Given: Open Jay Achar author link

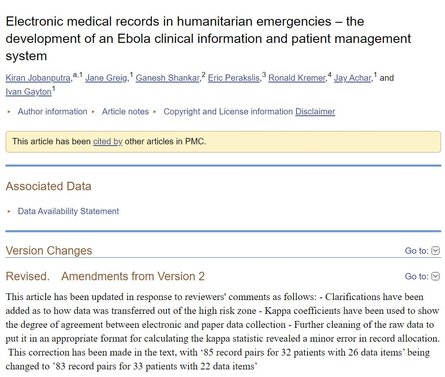Looking at the screenshot, I should (x=352, y=78).
